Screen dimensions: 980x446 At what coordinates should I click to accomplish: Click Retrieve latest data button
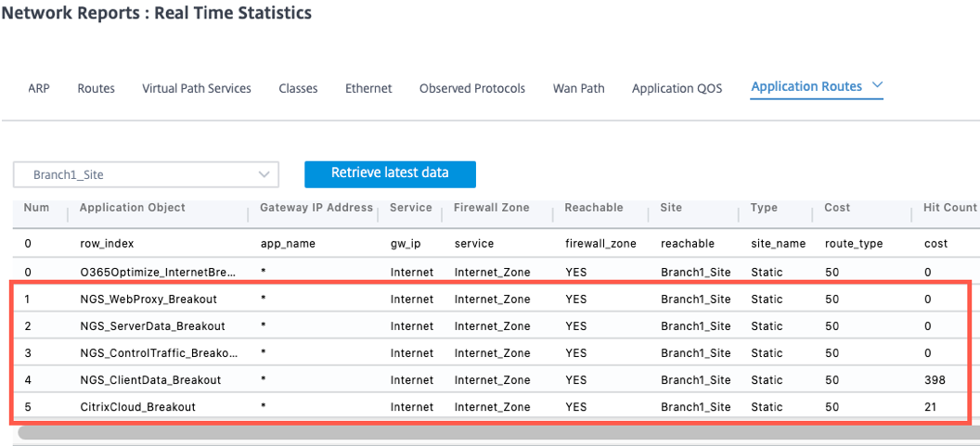390,173
